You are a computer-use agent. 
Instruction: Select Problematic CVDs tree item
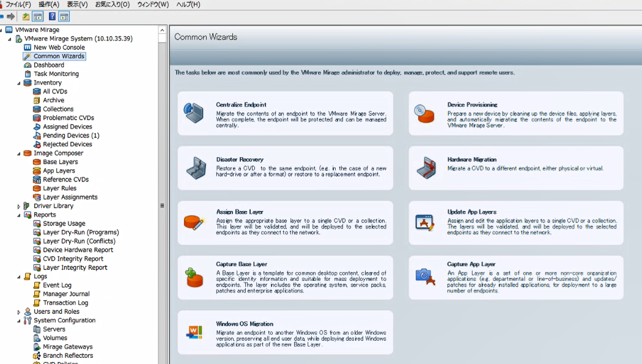(x=68, y=118)
